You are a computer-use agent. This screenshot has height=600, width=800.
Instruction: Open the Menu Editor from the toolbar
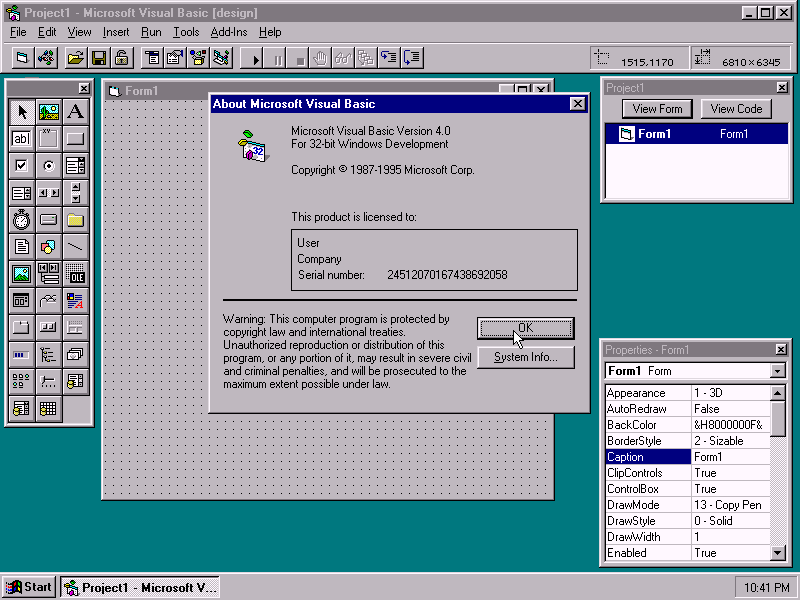(152, 57)
